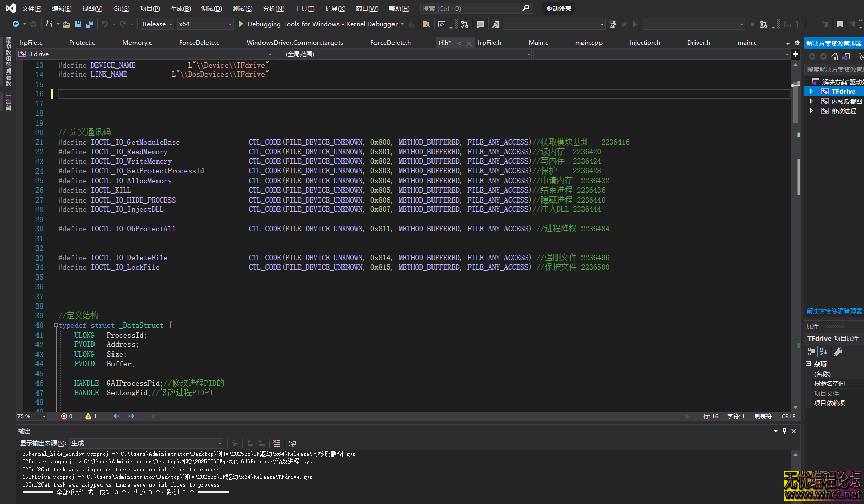The width and height of the screenshot is (864, 504).
Task: Click the bookmark icon in the toolbar
Action: (840, 24)
